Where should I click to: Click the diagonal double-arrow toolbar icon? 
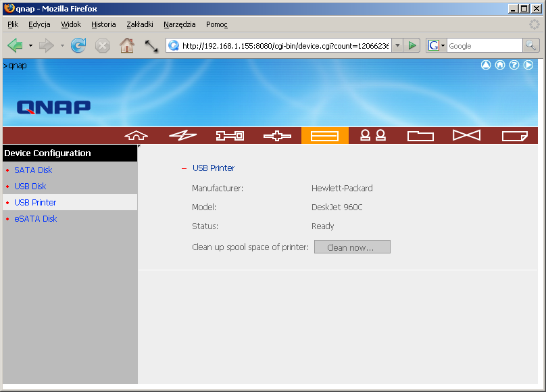(151, 46)
